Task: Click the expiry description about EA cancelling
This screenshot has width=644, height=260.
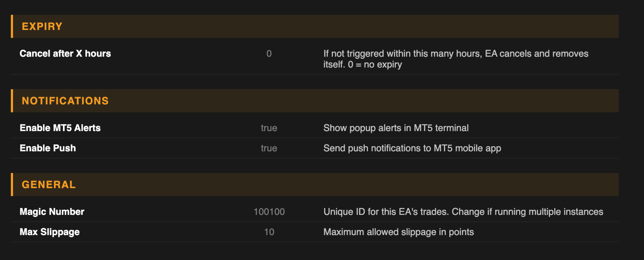Action: click(456, 59)
